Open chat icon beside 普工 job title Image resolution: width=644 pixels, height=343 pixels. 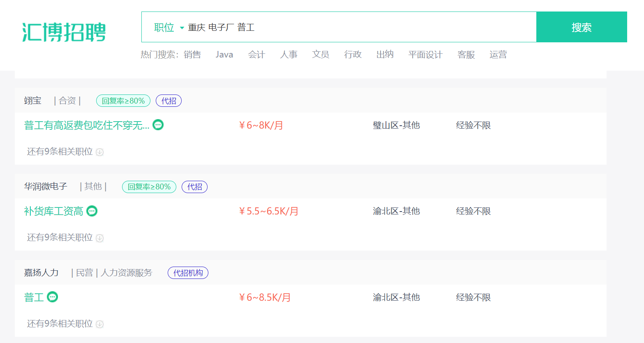pos(52,297)
